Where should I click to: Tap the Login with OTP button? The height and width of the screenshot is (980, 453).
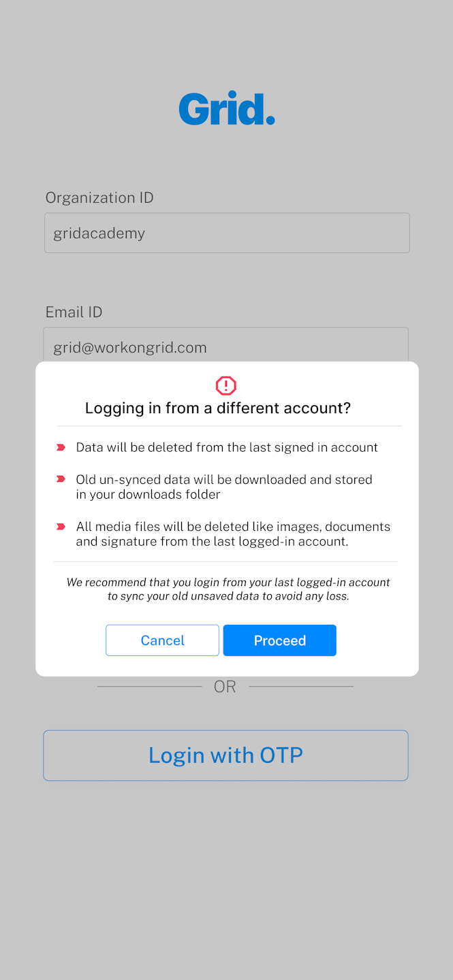tap(225, 755)
